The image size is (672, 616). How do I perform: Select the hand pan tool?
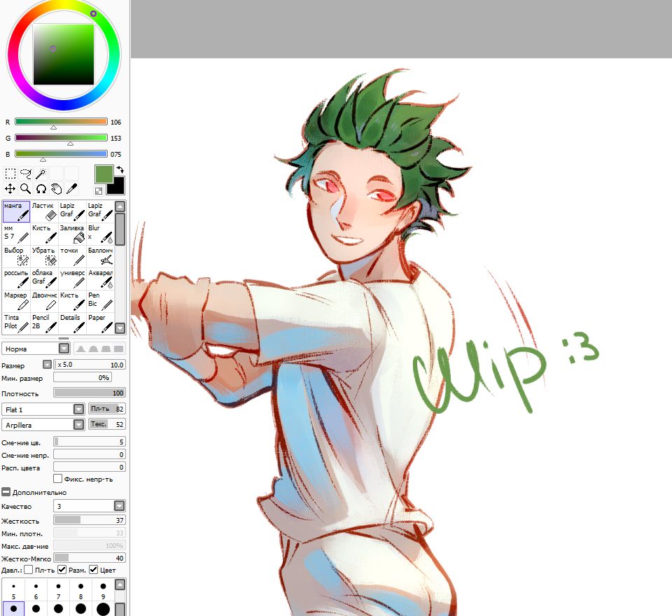pos(57,188)
